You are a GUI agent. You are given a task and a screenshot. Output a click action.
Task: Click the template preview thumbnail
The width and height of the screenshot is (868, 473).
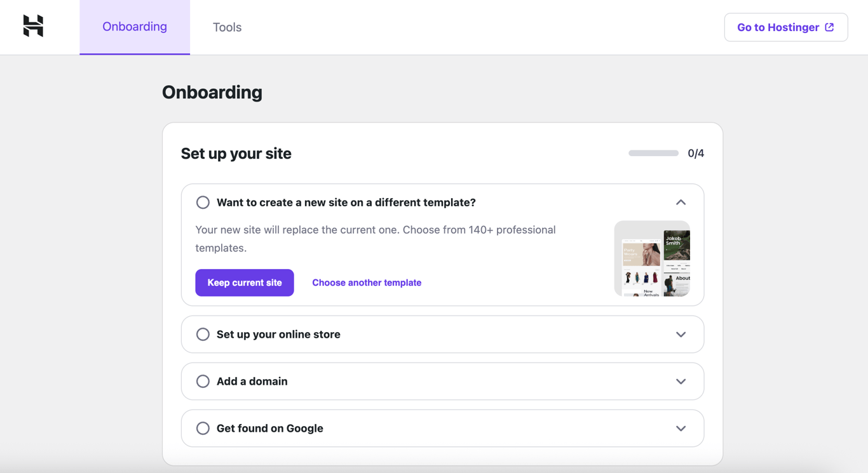(x=652, y=258)
